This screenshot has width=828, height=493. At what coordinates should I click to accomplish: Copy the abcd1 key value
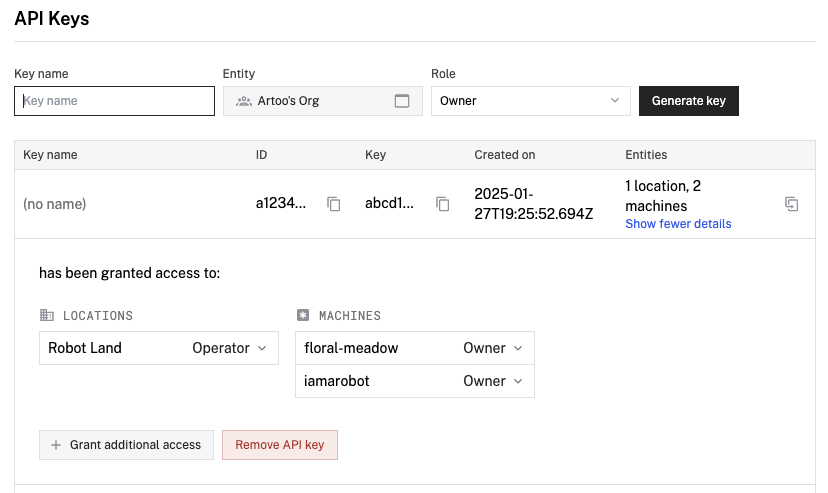click(443, 204)
